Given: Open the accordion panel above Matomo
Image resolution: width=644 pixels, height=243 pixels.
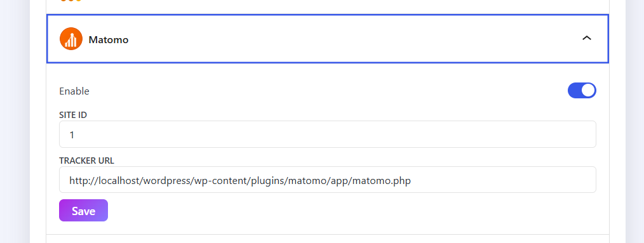Looking at the screenshot, I should coord(327,6).
